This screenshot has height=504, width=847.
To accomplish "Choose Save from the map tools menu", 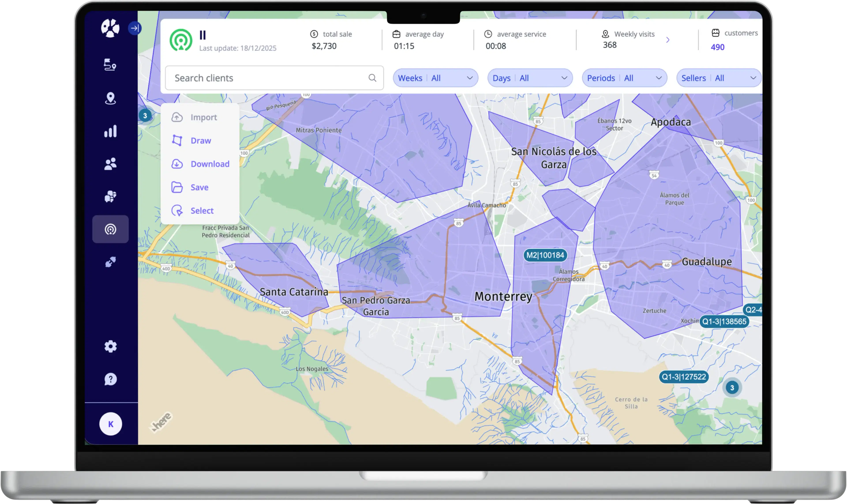I will point(201,187).
